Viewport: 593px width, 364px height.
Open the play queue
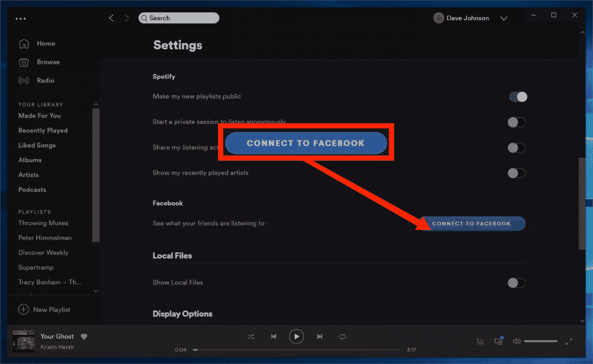point(480,341)
